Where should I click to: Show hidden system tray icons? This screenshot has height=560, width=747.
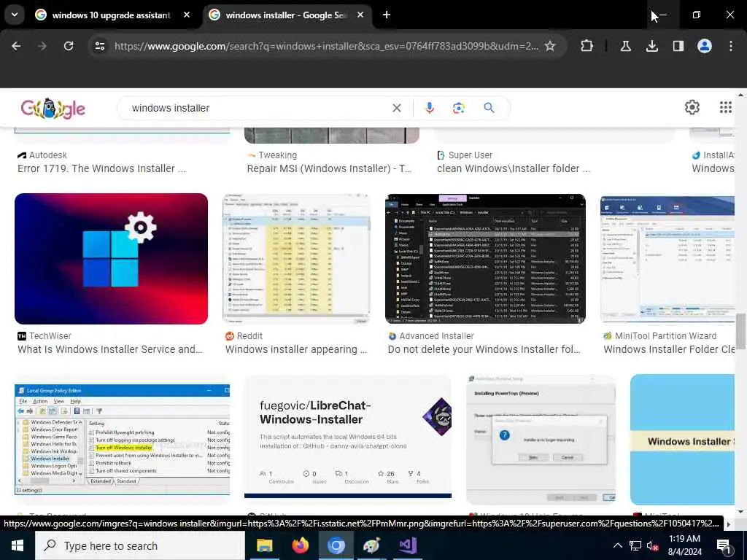pyautogui.click(x=617, y=545)
